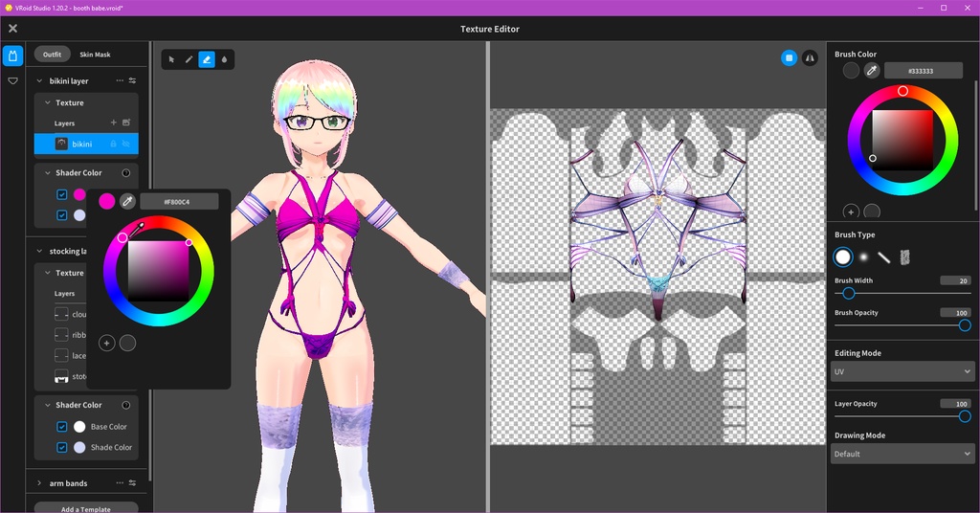Click the #F800C4 hex color field
The image size is (980, 513).
[x=179, y=202]
